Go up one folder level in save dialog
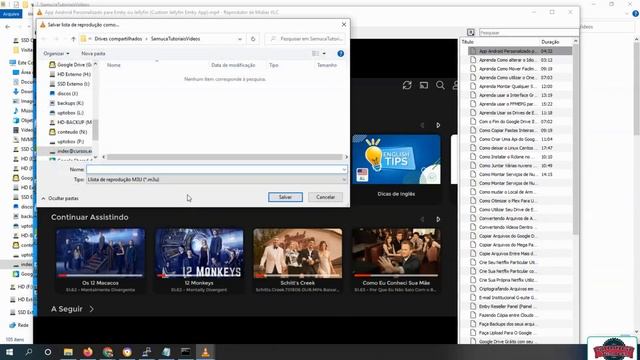The width and height of the screenshot is (640, 360). point(73,39)
